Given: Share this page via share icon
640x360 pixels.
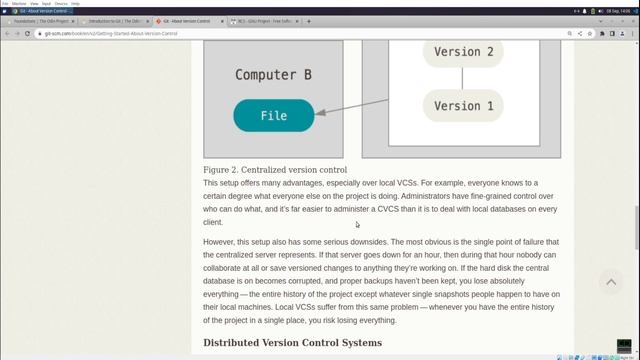Looking at the screenshot, I should pos(580,33).
